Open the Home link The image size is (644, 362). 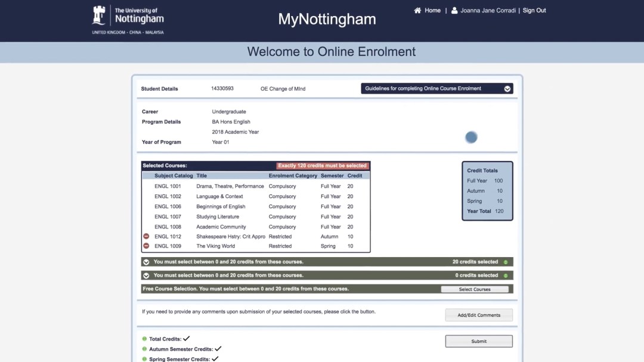coord(432,10)
